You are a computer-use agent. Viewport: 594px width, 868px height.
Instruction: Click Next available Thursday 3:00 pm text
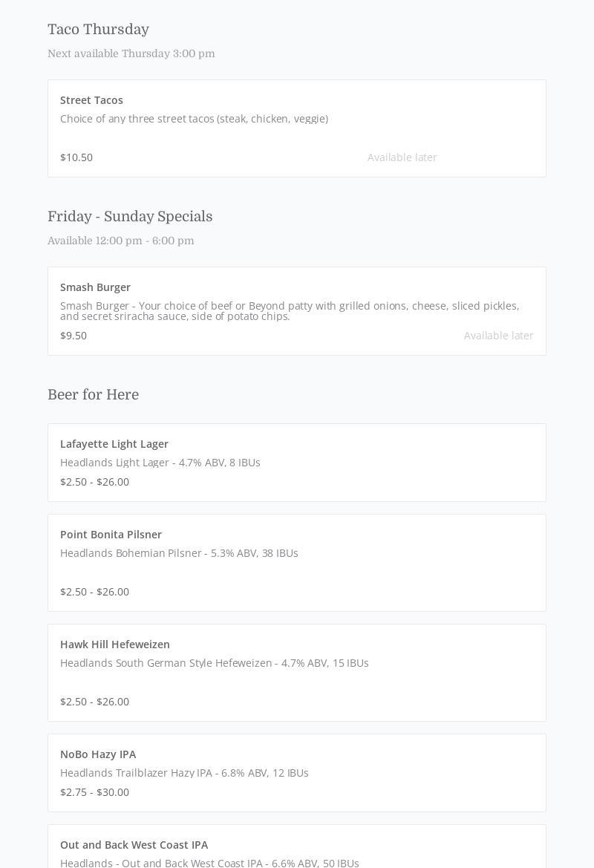point(131,53)
